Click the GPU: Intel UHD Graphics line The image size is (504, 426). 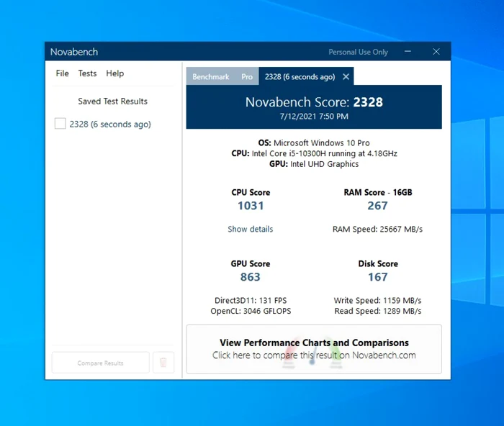314,164
